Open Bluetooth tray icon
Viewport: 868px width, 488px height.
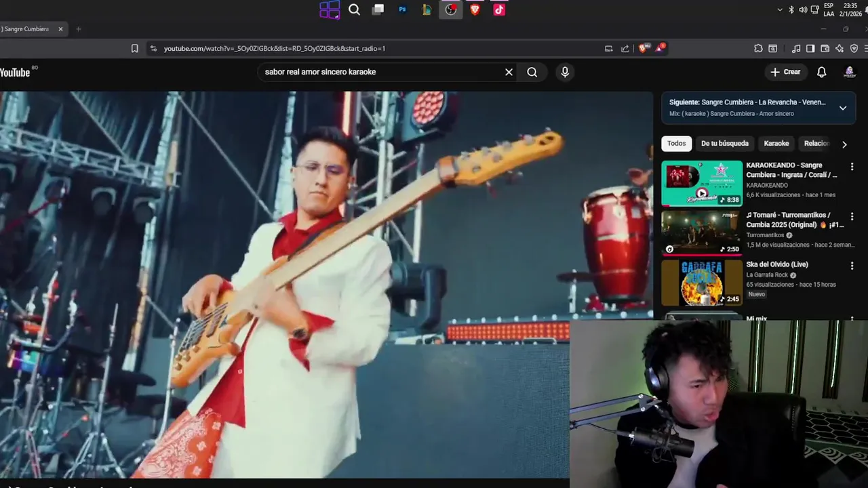click(x=791, y=9)
